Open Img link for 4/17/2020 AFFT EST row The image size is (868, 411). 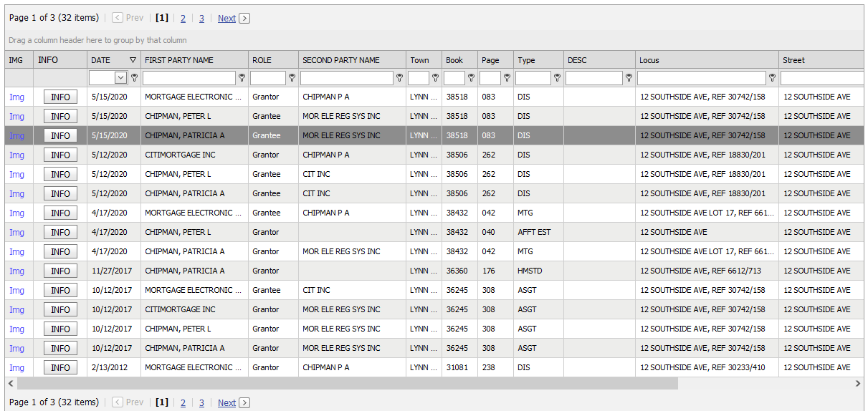click(16, 232)
